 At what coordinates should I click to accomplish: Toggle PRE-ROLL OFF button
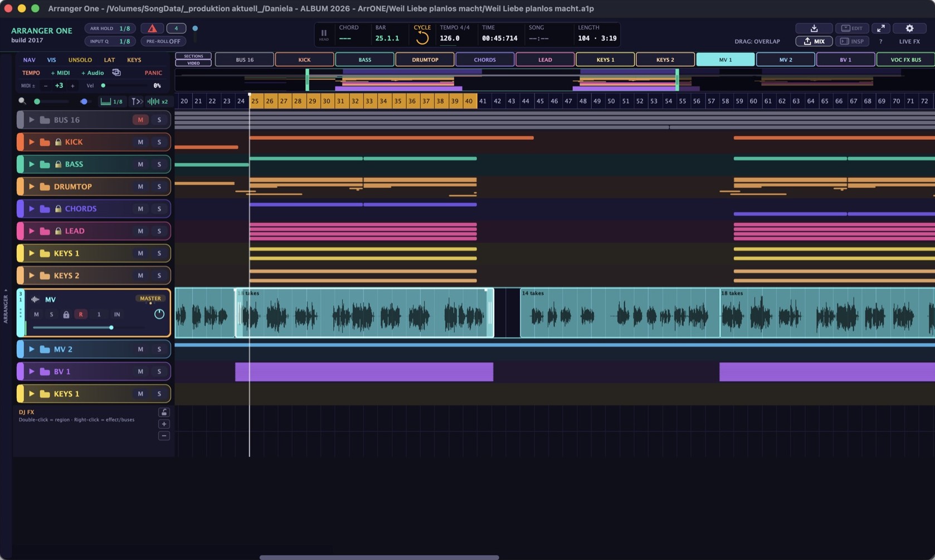pos(163,41)
